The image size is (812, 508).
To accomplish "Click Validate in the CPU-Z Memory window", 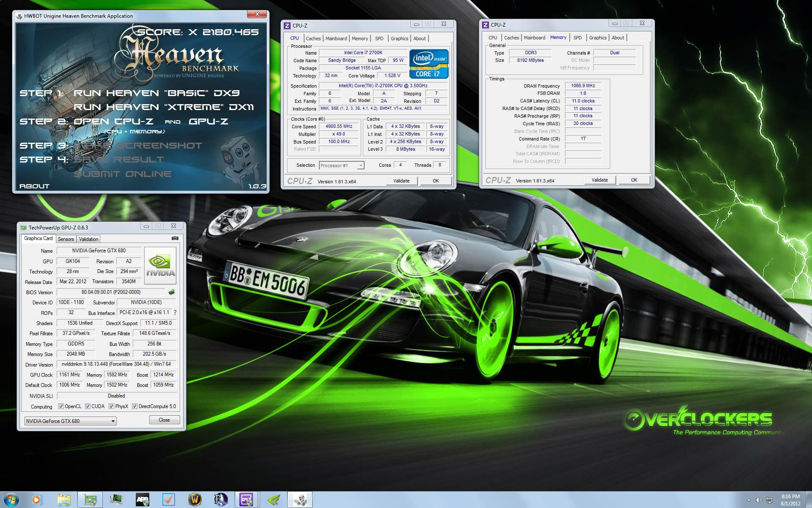I will (x=600, y=180).
